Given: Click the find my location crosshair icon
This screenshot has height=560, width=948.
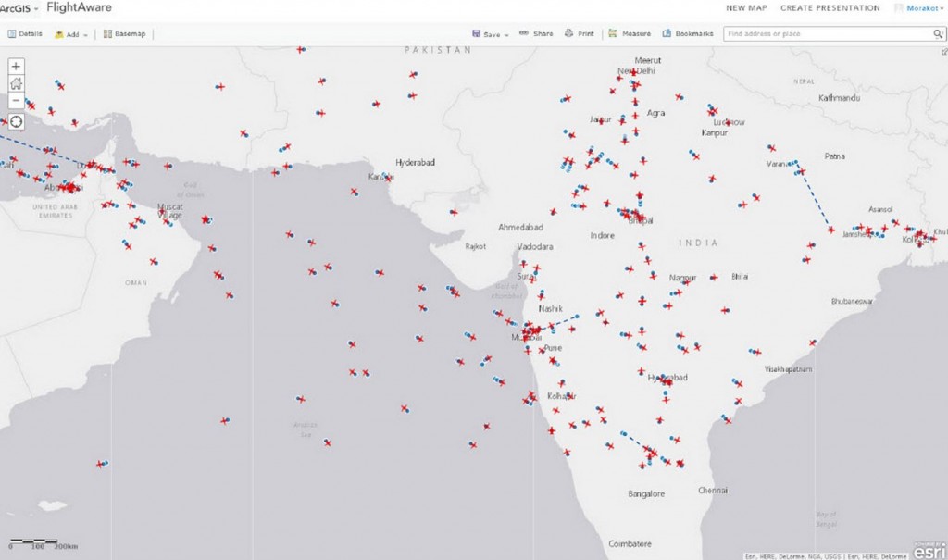Looking at the screenshot, I should pyautogui.click(x=15, y=121).
